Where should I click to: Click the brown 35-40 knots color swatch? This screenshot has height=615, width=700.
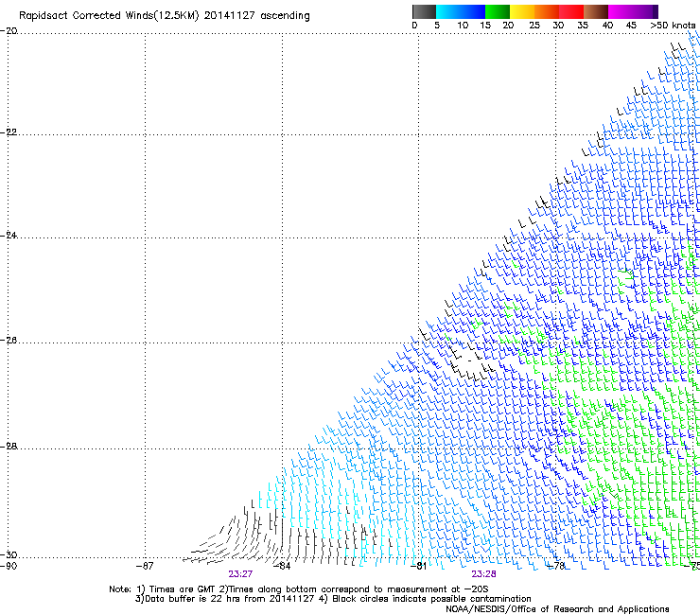596,11
